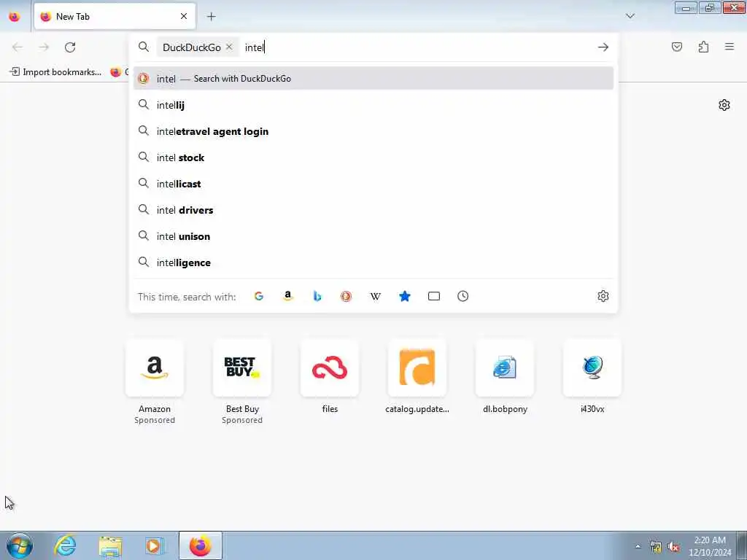Remove the DuckDuckGo search chip
The width and height of the screenshot is (747, 560).
point(229,47)
